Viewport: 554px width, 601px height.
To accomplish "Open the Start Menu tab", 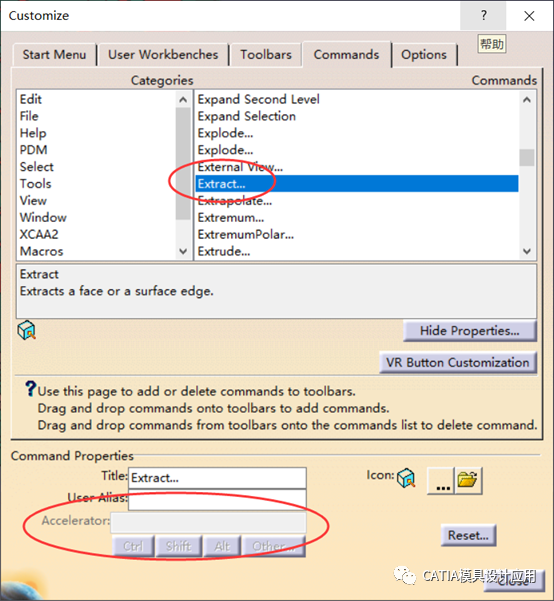I will (x=54, y=55).
